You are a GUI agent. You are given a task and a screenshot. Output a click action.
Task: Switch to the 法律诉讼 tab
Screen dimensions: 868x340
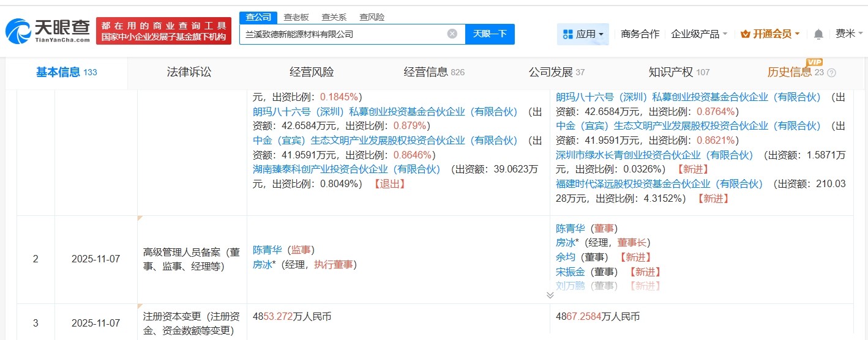[189, 72]
